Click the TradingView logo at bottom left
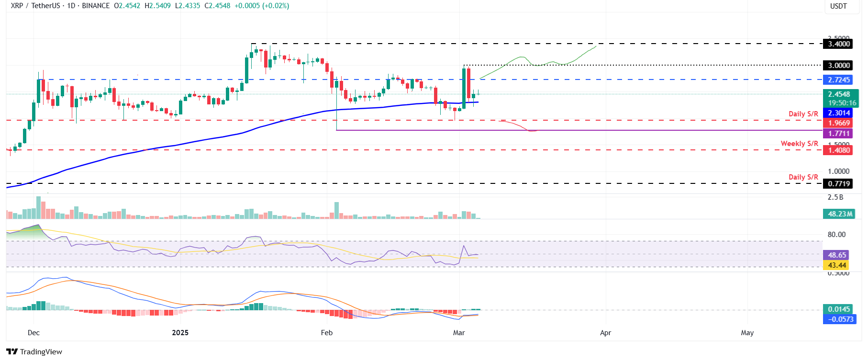The width and height of the screenshot is (868, 362). pos(34,351)
